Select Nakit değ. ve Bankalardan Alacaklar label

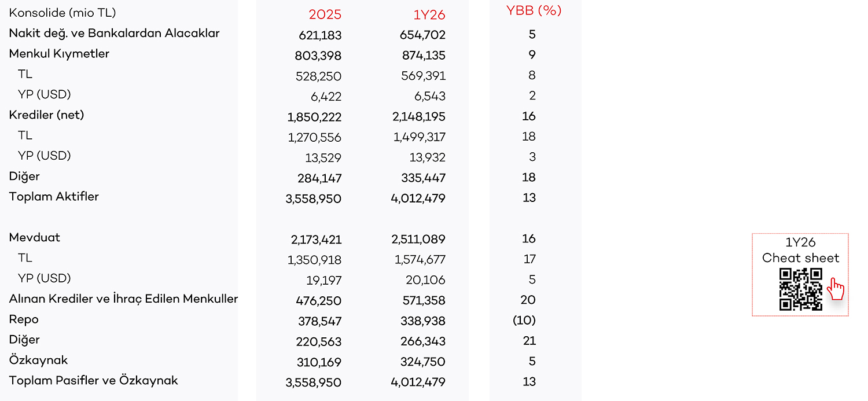[x=114, y=33]
